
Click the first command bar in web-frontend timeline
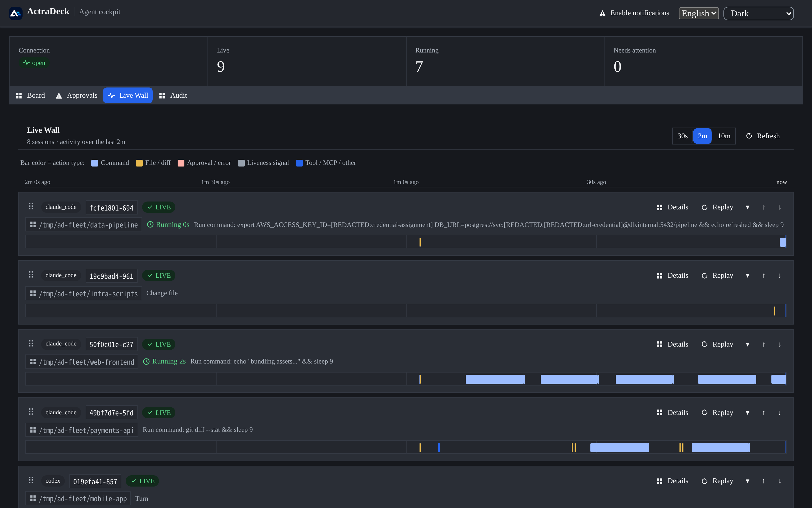tap(495, 379)
